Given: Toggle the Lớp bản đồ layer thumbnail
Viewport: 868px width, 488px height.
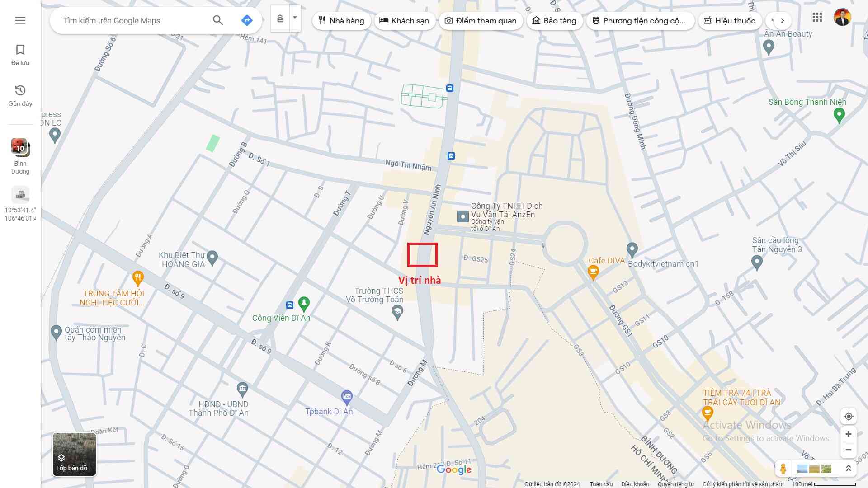Looking at the screenshot, I should click(x=75, y=454).
